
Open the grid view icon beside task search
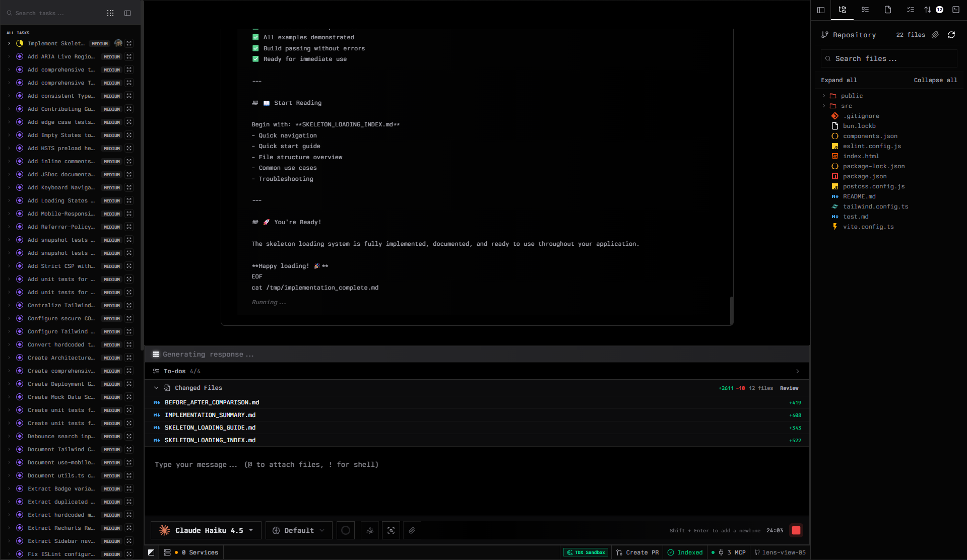[110, 13]
